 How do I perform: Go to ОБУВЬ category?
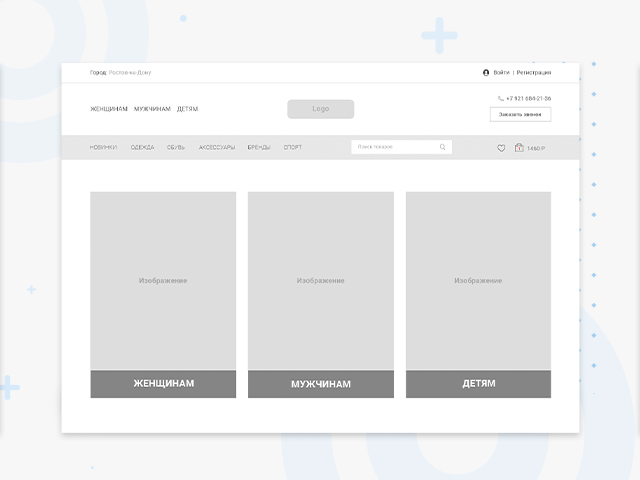176,147
